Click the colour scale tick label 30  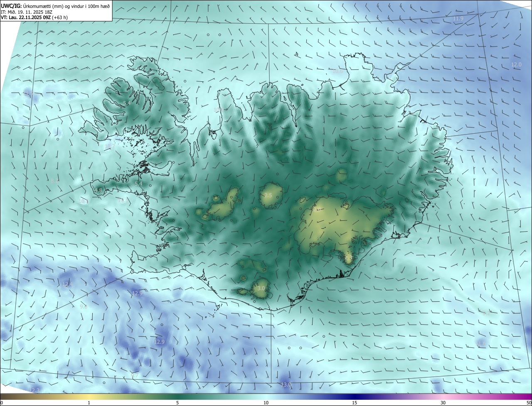(443, 403)
